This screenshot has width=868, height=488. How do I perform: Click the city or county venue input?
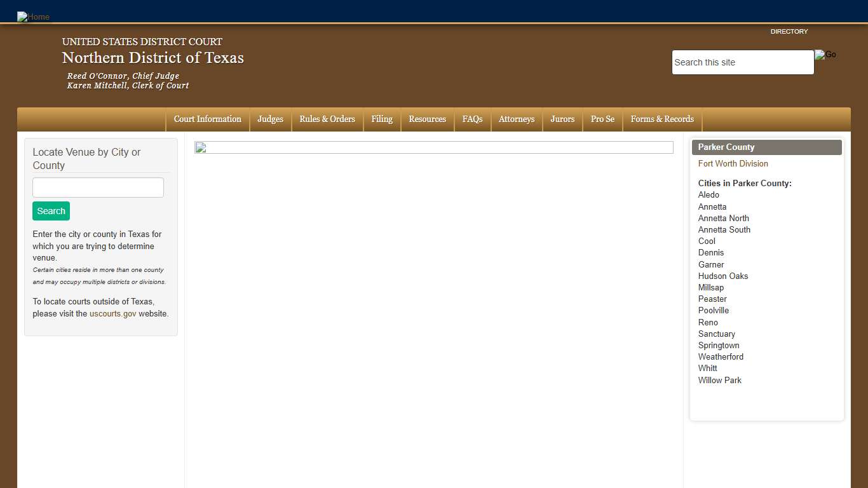(98, 187)
